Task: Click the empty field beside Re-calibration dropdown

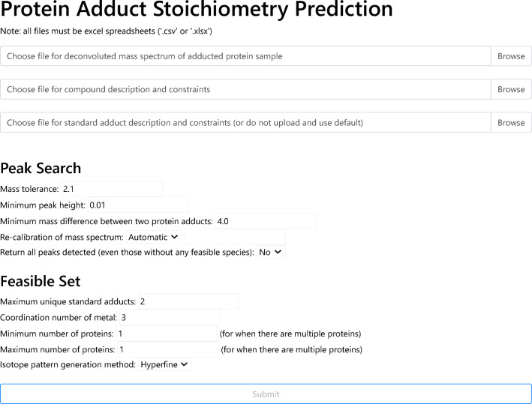Action: pos(235,237)
